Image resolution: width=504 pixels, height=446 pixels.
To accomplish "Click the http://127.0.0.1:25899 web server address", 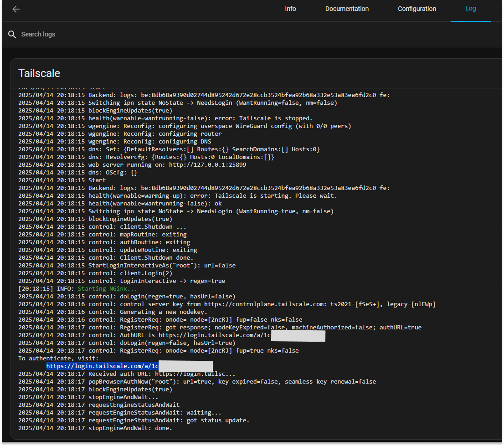I will (x=207, y=165).
